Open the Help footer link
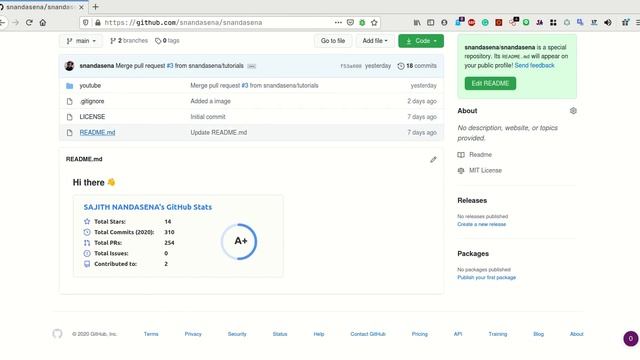Viewport: 640px width, 360px height. pyautogui.click(x=319, y=334)
